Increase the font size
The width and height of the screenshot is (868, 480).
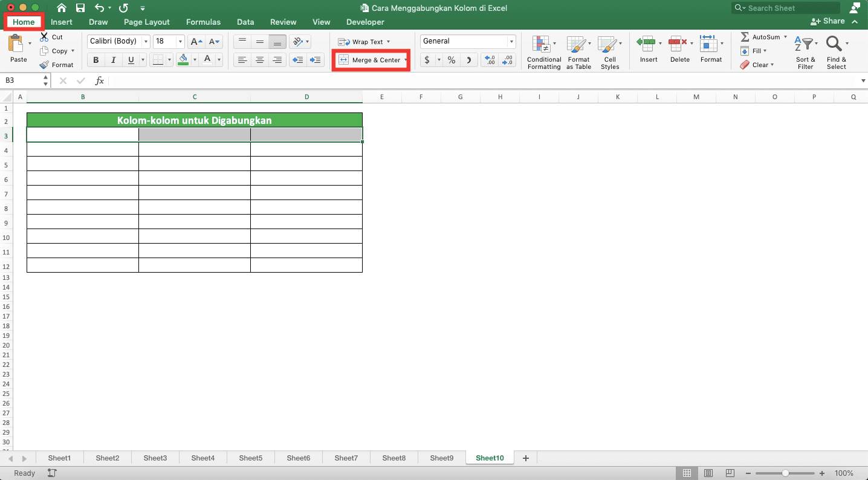(196, 42)
